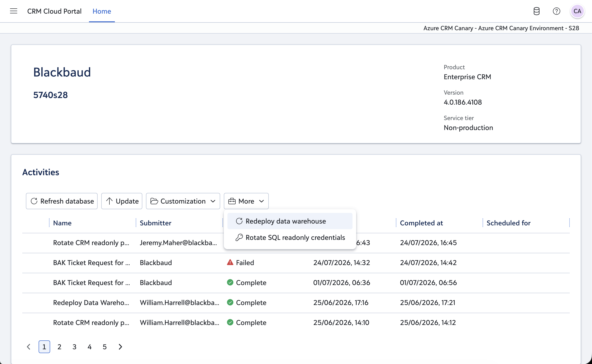Go to page 5

tap(105, 347)
